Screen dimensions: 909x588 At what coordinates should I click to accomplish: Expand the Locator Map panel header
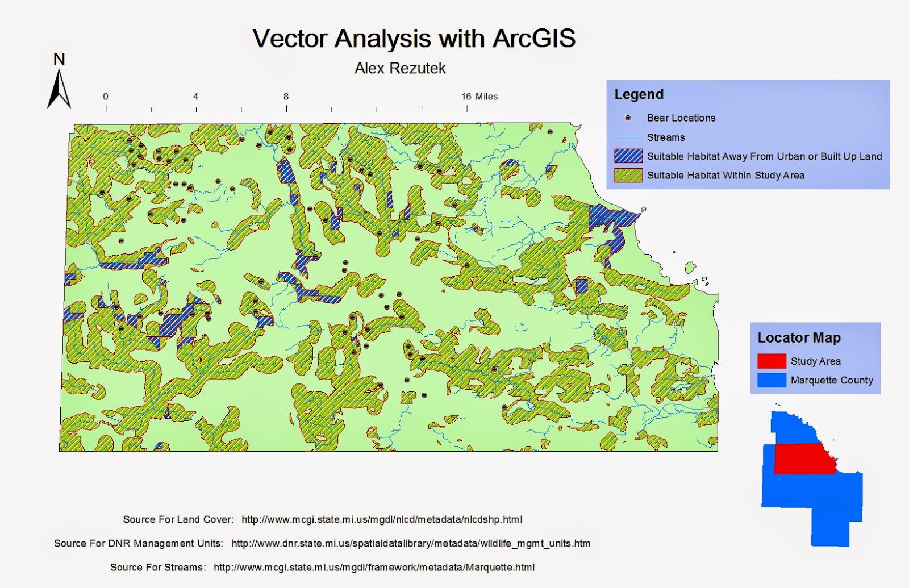click(799, 336)
